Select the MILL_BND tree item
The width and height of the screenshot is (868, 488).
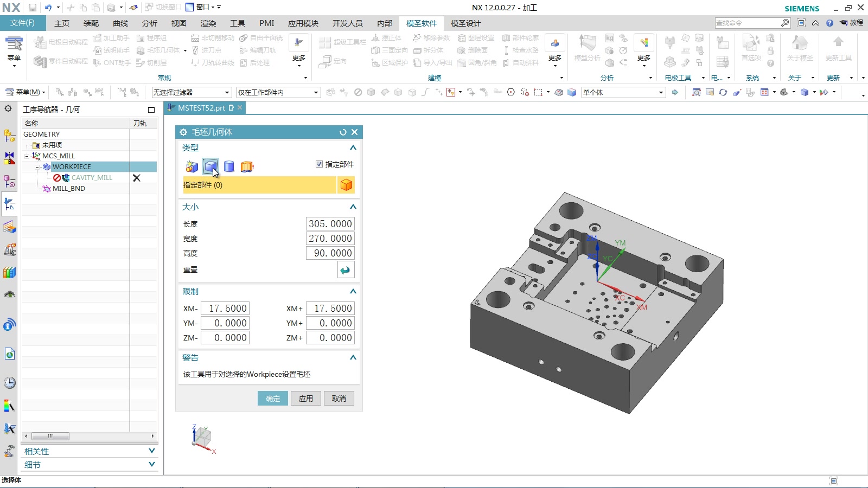69,189
